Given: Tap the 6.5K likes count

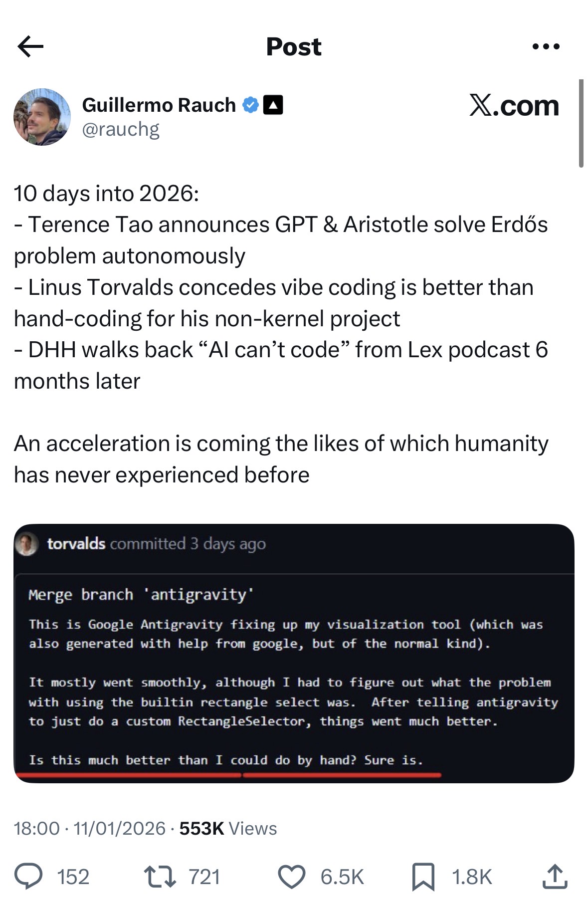Looking at the screenshot, I should click(342, 877).
